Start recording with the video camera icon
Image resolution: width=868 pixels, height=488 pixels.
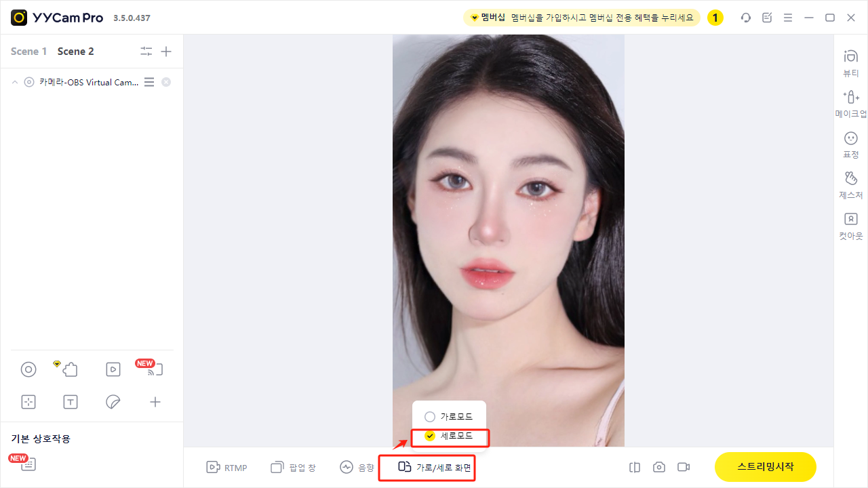pyautogui.click(x=684, y=467)
